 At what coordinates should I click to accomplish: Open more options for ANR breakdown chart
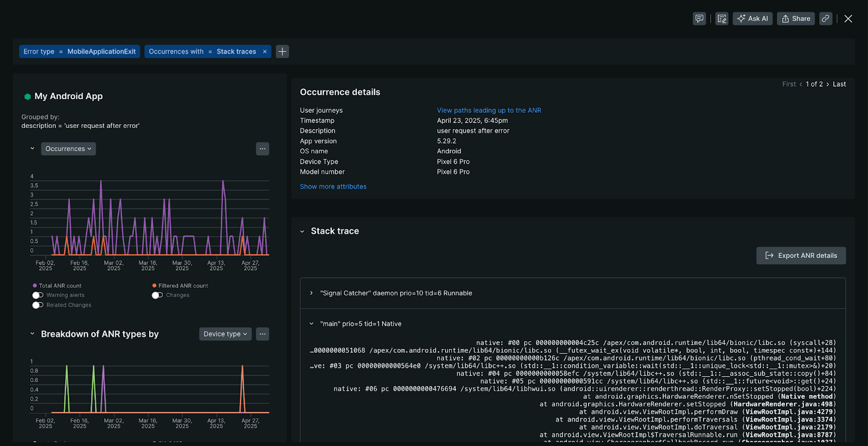coord(263,334)
